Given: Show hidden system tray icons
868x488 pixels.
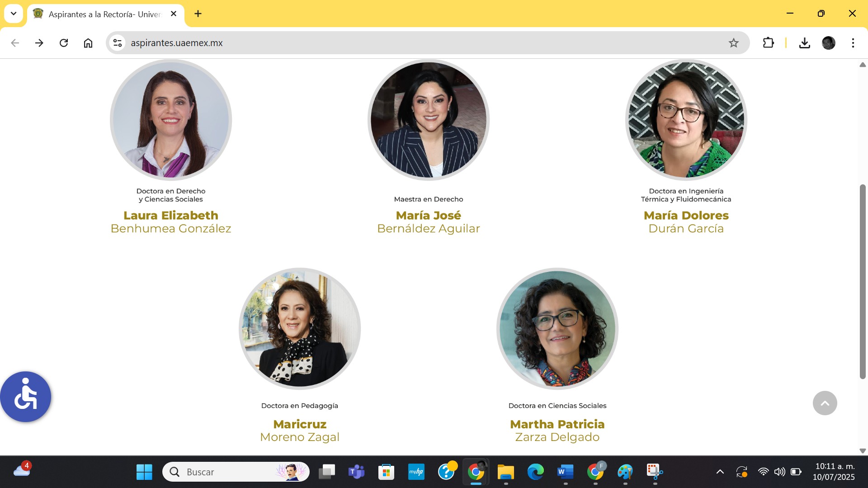Looking at the screenshot, I should pos(720,472).
